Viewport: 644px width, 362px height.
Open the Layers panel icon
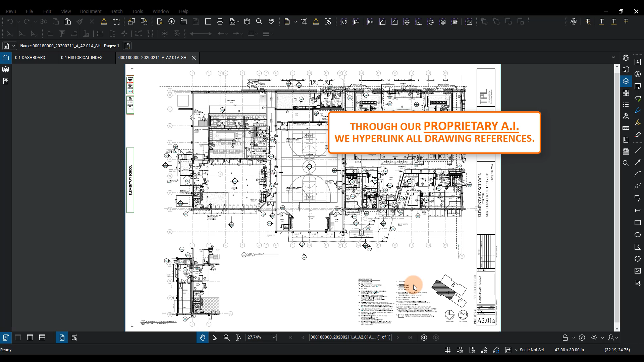(x=626, y=81)
